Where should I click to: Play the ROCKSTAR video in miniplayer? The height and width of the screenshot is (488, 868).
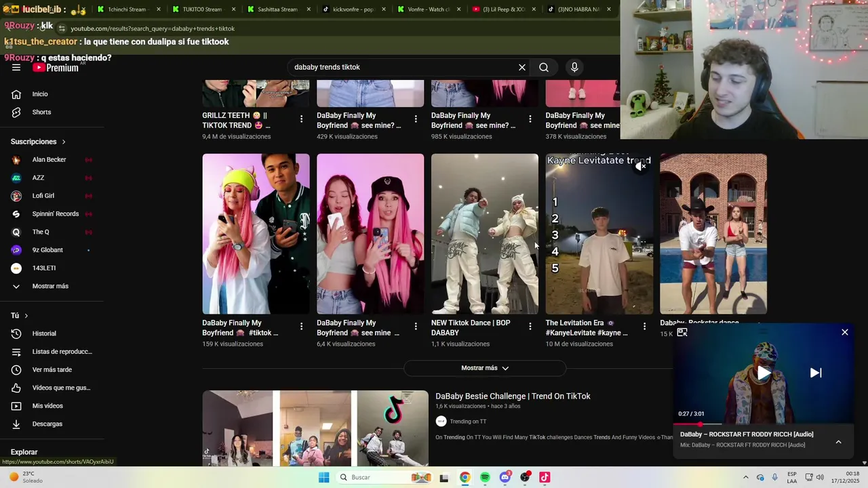(x=764, y=373)
